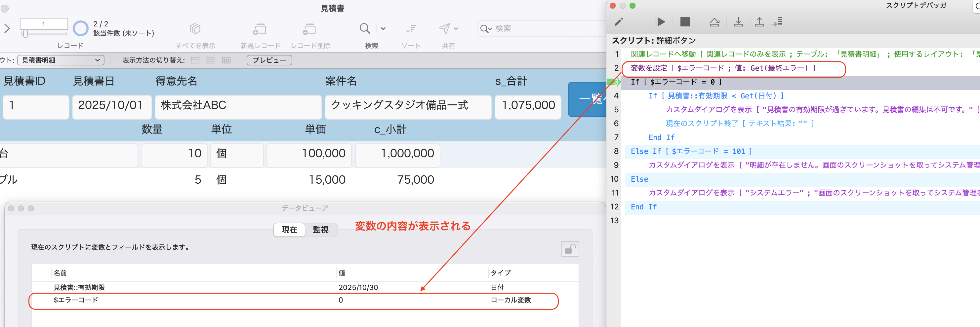
Task: Toggle the lock in the data viewer panel
Action: (x=570, y=249)
